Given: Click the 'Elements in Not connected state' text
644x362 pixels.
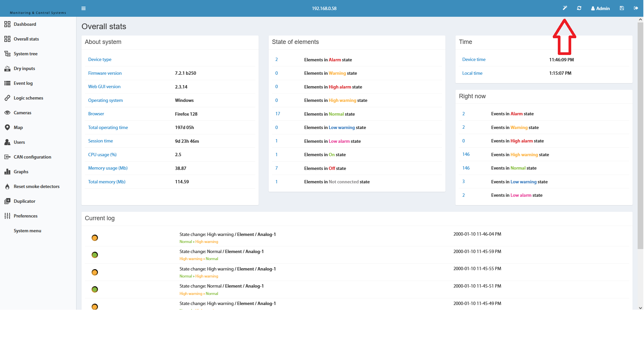Looking at the screenshot, I should point(337,182).
